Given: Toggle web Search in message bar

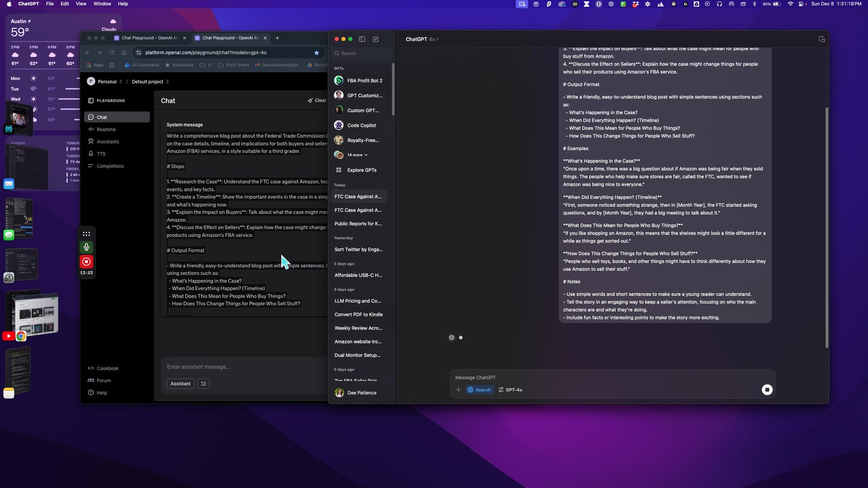Looking at the screenshot, I should coord(479,389).
